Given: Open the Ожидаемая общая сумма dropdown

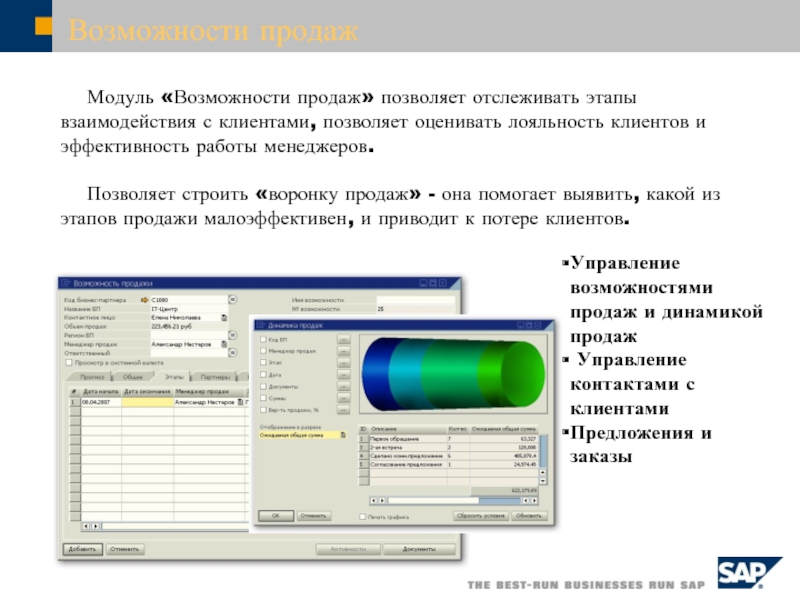Looking at the screenshot, I should click(343, 435).
